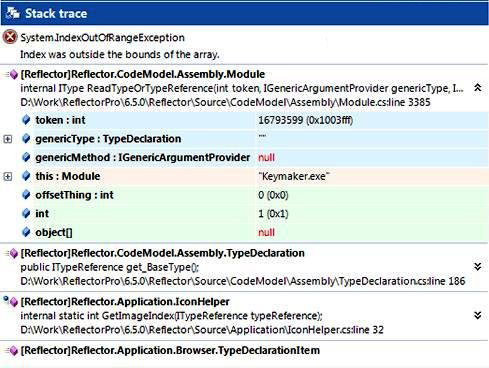The image size is (489, 368).
Task: Select the token value 16793599 (0x1003fff)
Action: coord(305,120)
